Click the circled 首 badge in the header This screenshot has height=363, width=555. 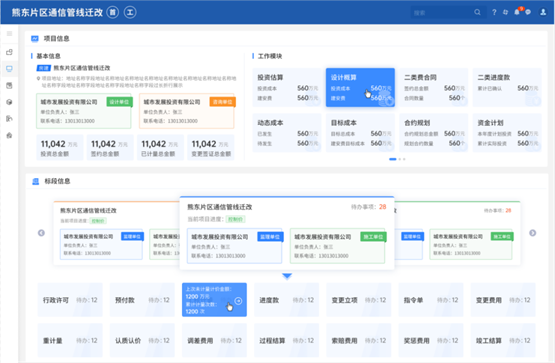click(x=113, y=12)
